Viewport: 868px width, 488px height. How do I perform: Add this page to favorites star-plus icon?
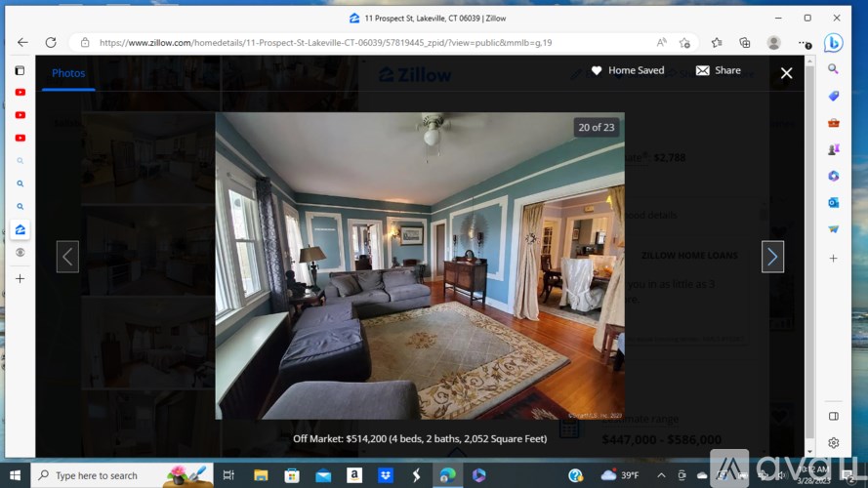pyautogui.click(x=684, y=43)
